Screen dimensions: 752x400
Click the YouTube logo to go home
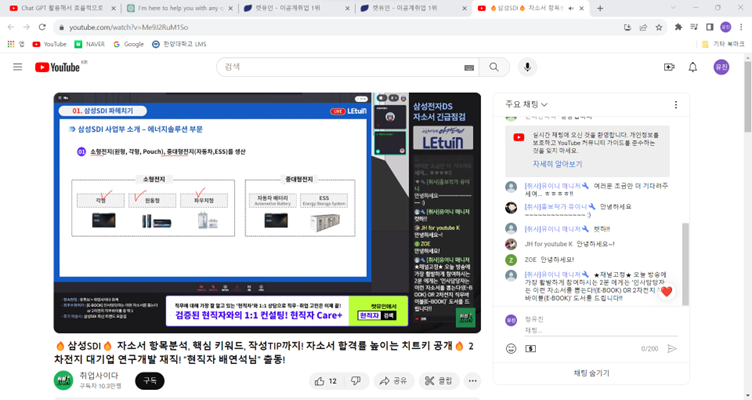click(x=57, y=67)
